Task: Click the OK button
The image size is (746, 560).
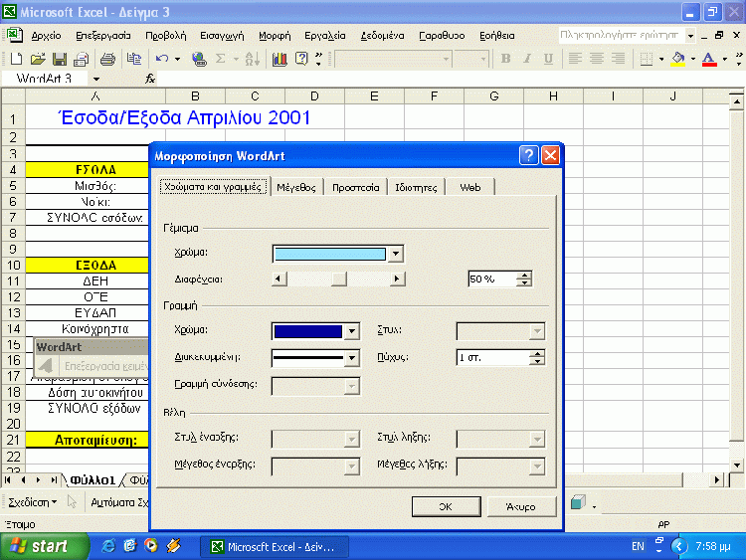Action: click(446, 506)
